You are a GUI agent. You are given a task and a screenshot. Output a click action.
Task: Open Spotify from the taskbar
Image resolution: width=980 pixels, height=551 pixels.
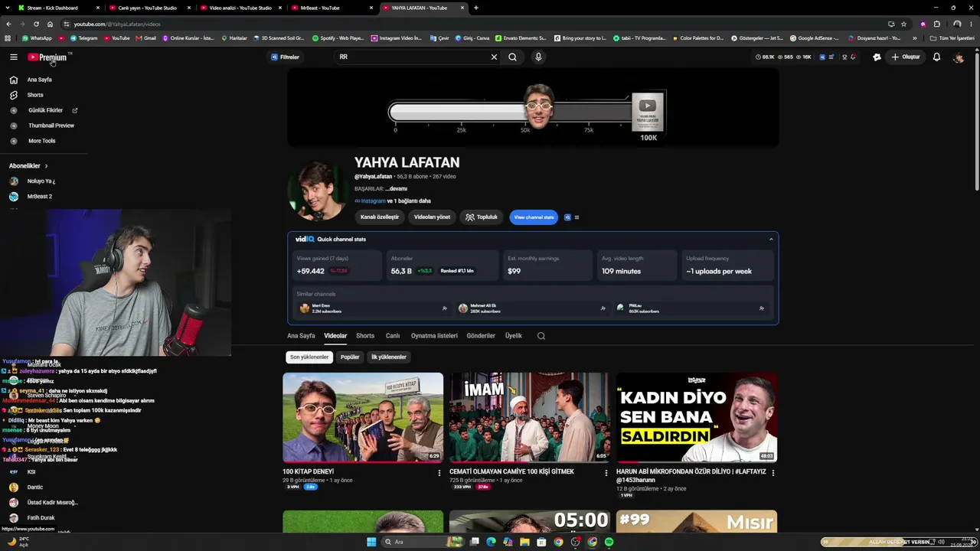coord(609,542)
